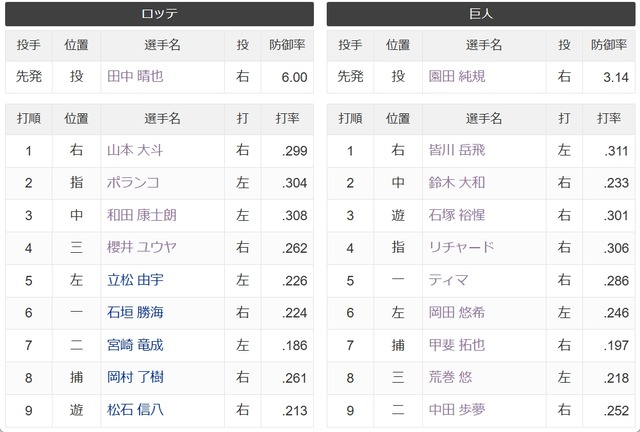Open pitcher 田中 晴也 player link

point(135,76)
